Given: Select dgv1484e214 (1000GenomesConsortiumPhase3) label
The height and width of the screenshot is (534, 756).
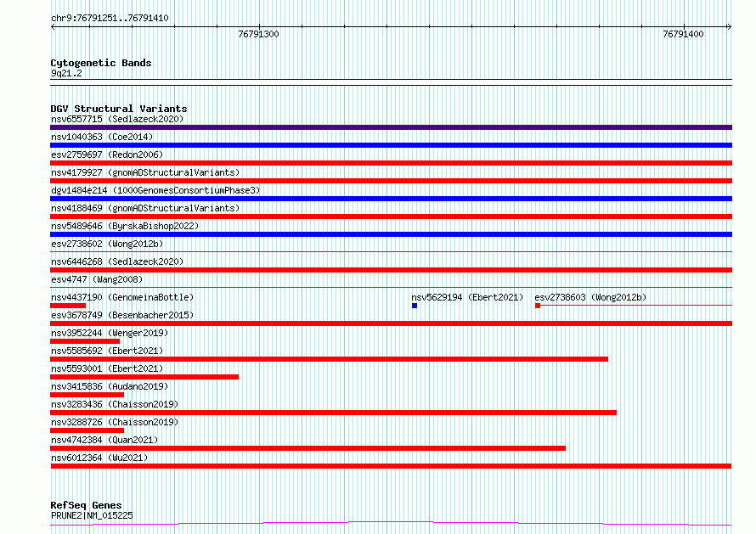Looking at the screenshot, I should pyautogui.click(x=155, y=190).
